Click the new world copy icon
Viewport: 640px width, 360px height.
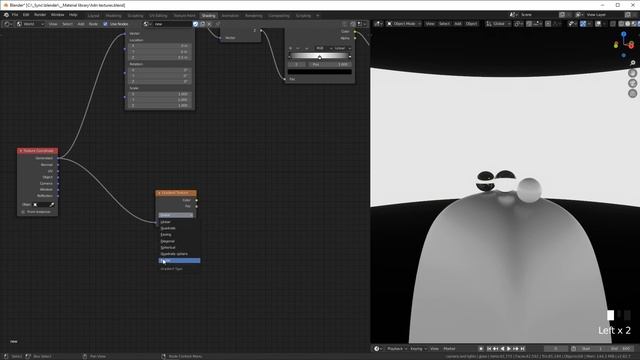tap(202, 24)
